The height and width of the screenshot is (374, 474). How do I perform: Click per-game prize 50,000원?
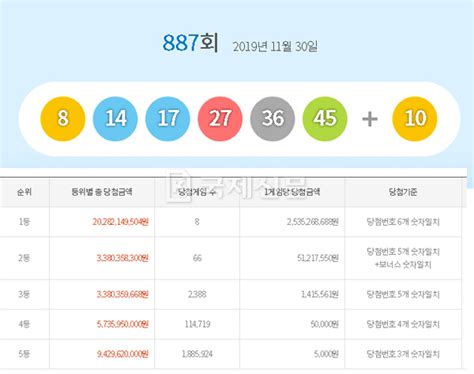pos(325,324)
